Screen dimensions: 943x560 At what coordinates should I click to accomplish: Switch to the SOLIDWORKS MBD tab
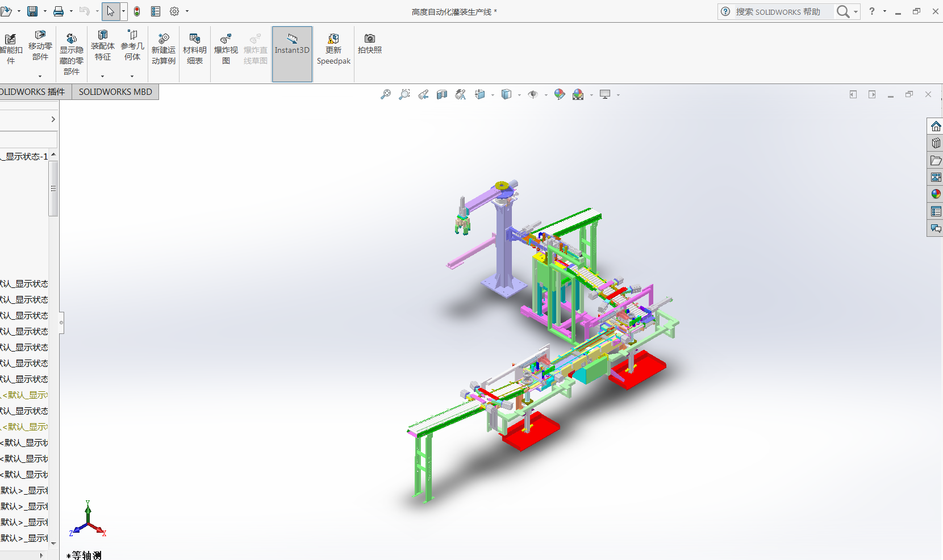point(115,92)
